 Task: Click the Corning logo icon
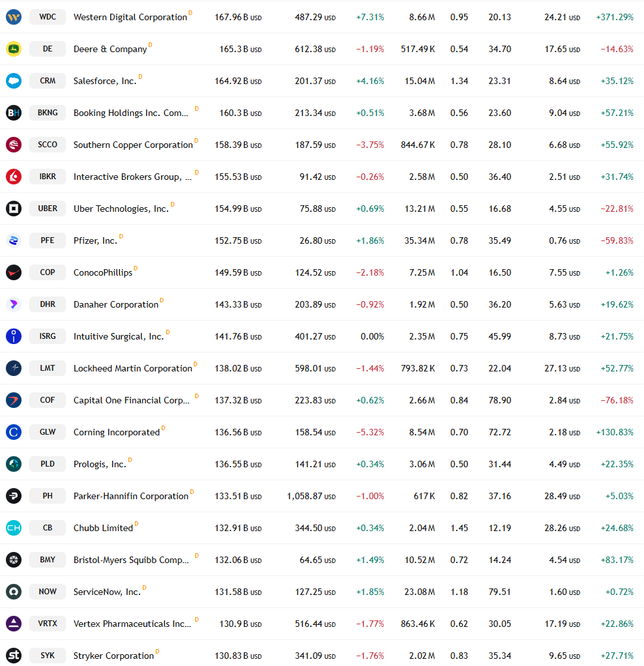(14, 432)
